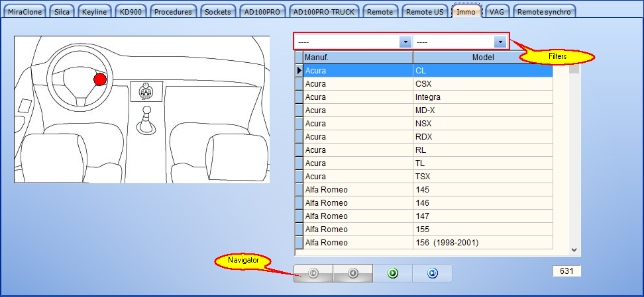Open the model filter dropdown

tap(500, 42)
